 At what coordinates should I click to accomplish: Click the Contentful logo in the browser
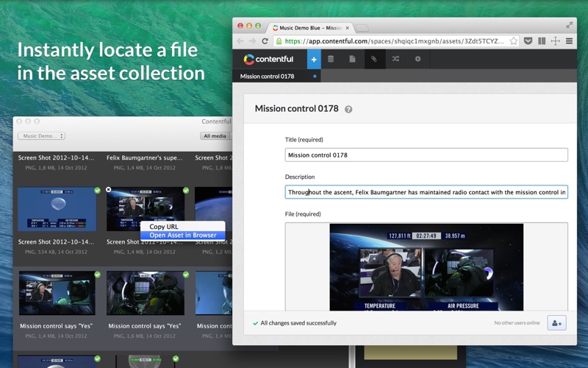[x=268, y=59]
